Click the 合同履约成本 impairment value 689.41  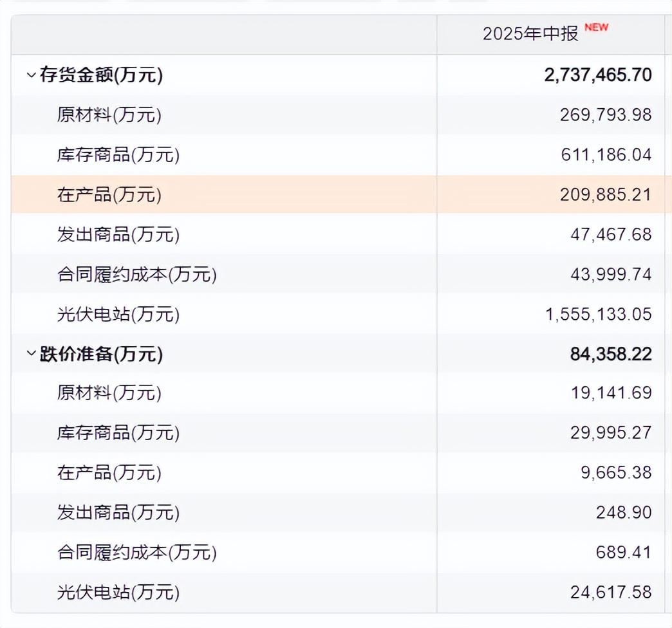point(624,553)
